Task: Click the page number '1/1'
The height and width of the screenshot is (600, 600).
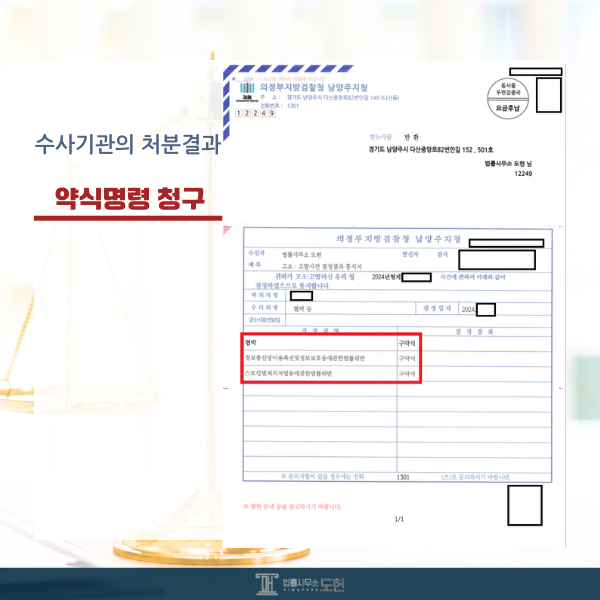Action: click(399, 519)
